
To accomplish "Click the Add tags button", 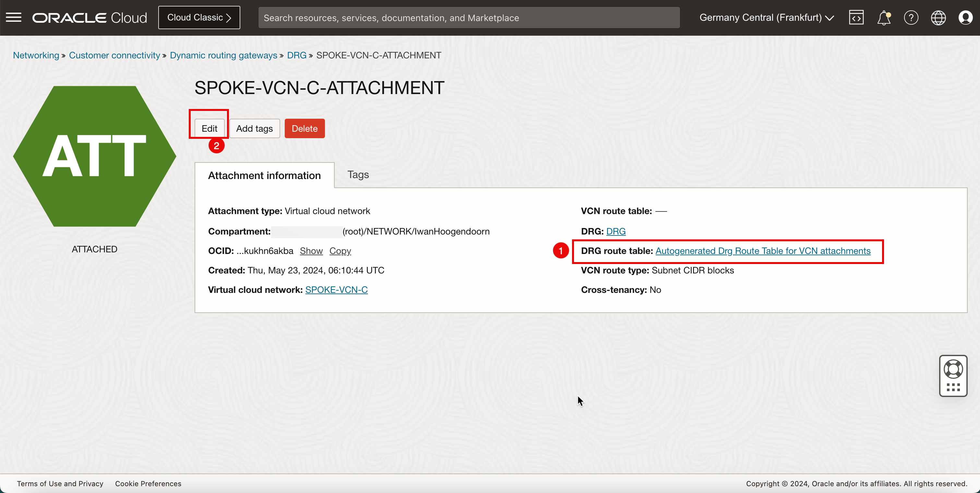I will (x=255, y=128).
